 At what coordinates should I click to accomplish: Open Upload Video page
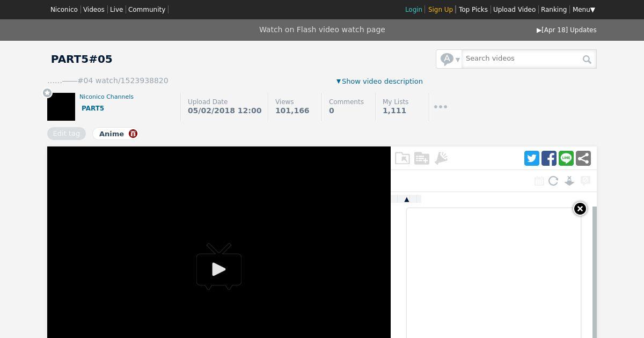(514, 10)
